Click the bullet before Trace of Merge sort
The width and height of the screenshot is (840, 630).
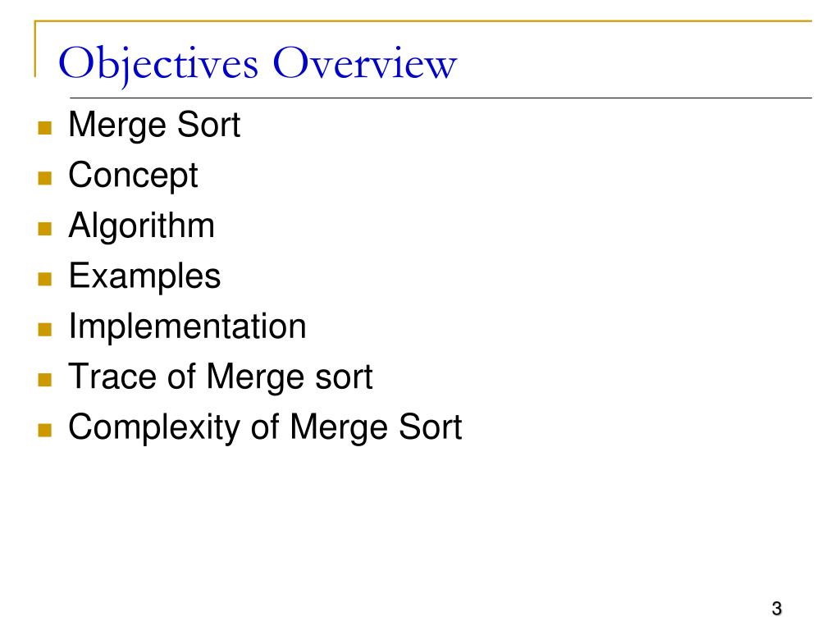coord(45,380)
